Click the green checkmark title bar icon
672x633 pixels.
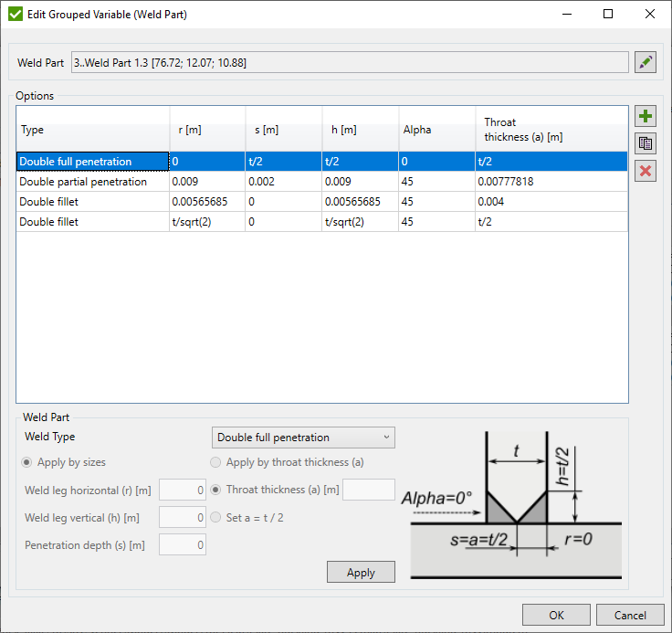[16, 15]
